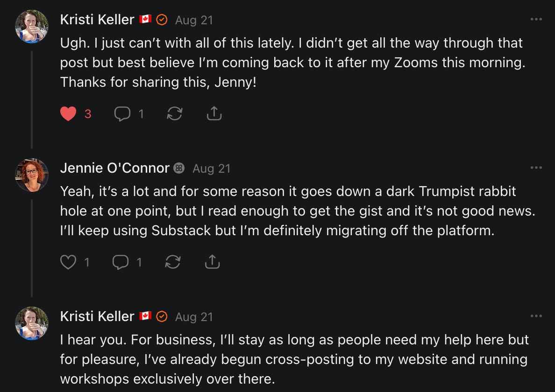555x392 pixels.
Task: Open Kristi Keller's profile from first comment name
Action: (x=97, y=20)
